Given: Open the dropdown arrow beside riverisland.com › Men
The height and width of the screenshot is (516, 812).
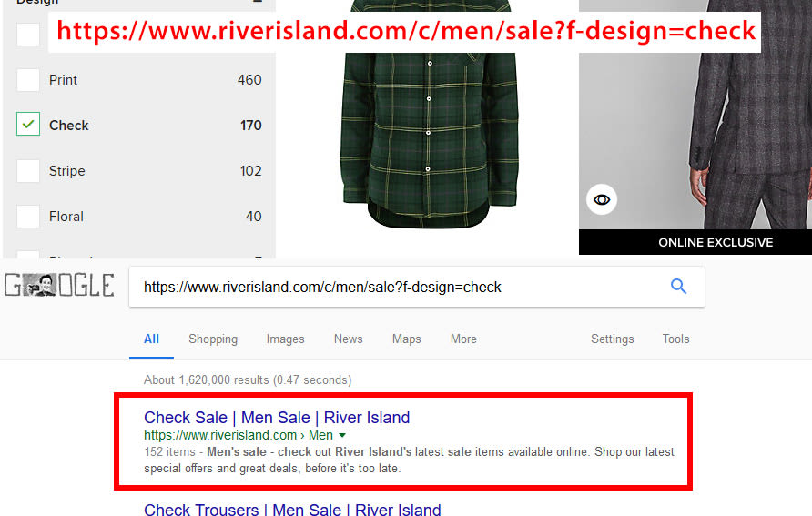Looking at the screenshot, I should pyautogui.click(x=342, y=435).
